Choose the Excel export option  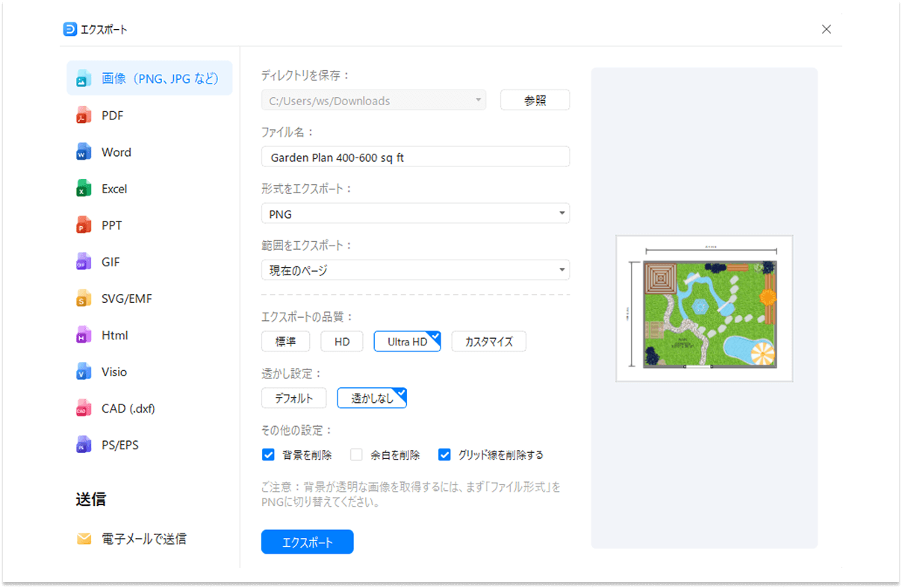click(x=84, y=188)
